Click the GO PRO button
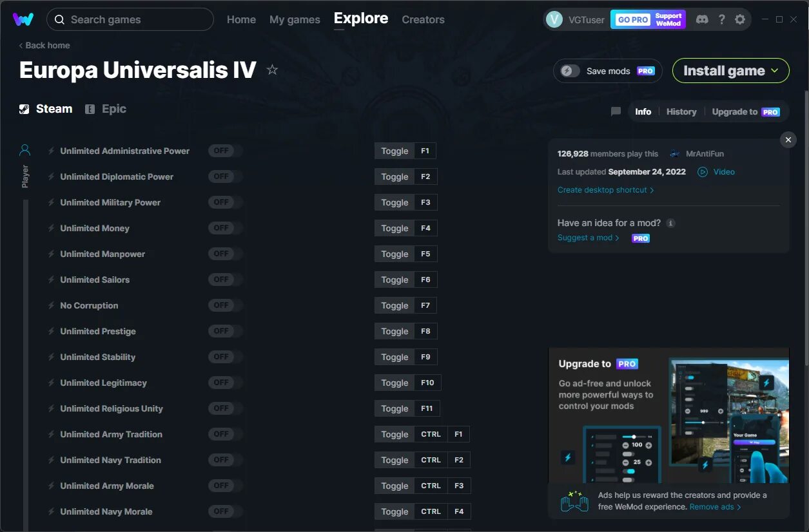 tap(632, 19)
